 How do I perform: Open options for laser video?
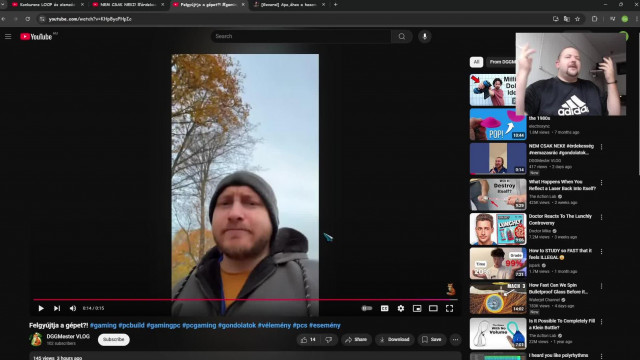pyautogui.click(x=601, y=182)
